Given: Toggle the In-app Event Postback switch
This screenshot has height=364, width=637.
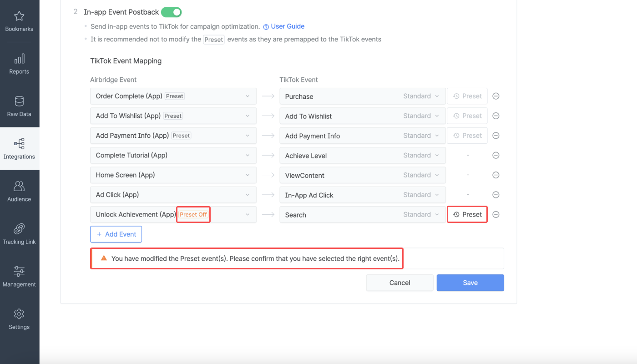Looking at the screenshot, I should (x=171, y=12).
